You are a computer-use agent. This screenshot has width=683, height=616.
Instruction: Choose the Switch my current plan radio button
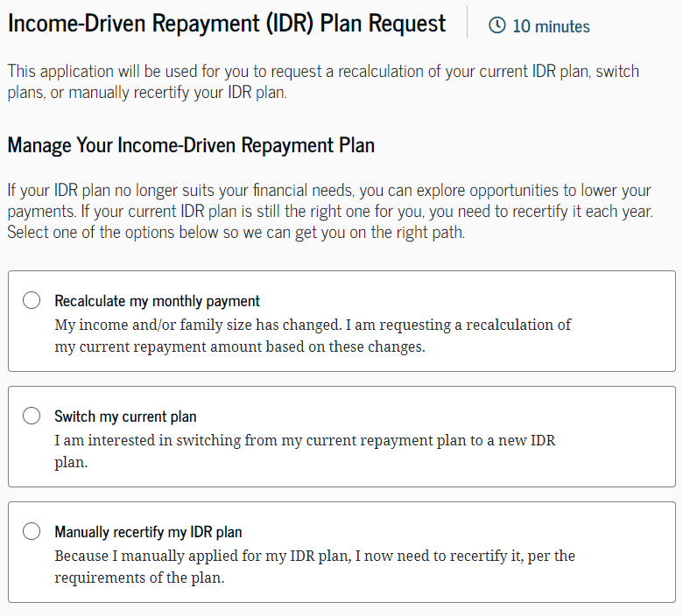(x=32, y=416)
